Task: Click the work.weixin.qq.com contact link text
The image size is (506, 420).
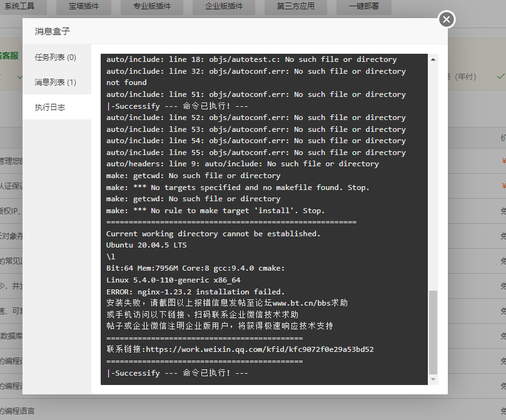Action: point(260,349)
